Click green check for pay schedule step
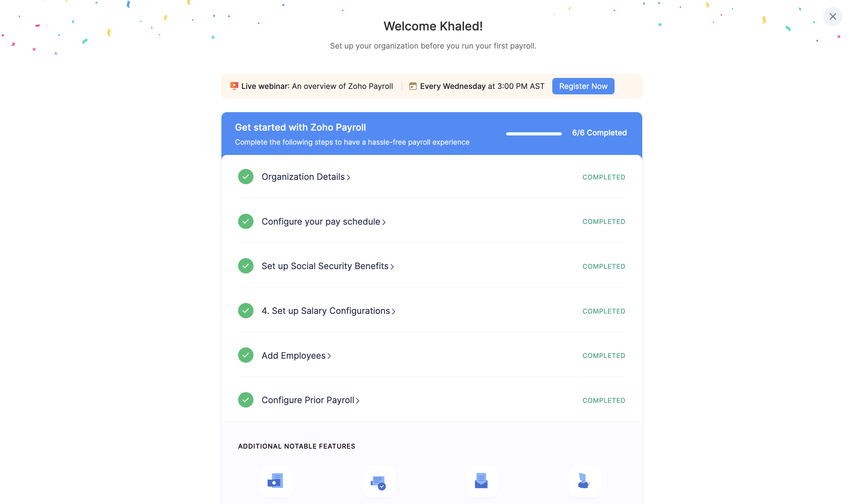850x504 pixels. (x=246, y=222)
